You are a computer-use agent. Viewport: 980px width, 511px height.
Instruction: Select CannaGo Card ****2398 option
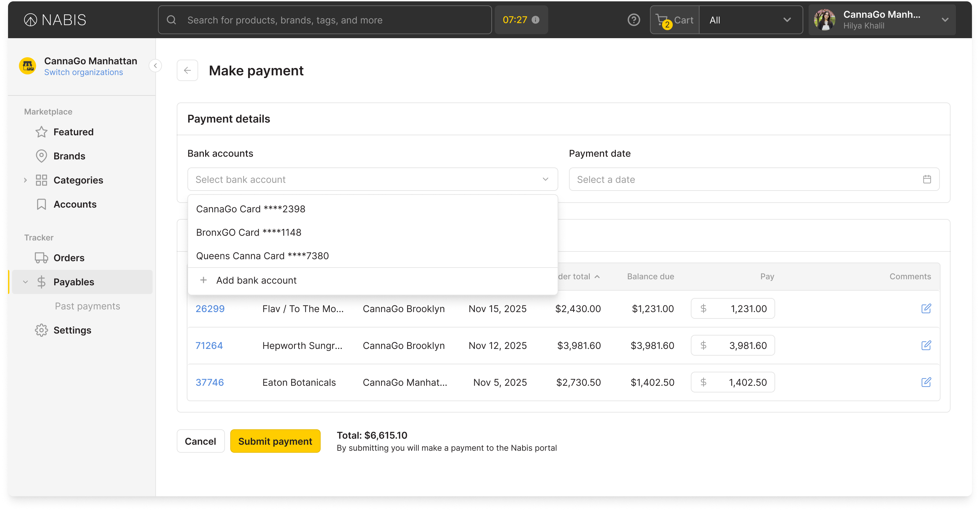(x=251, y=209)
